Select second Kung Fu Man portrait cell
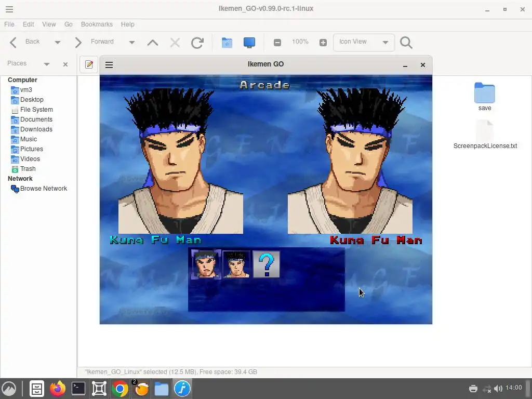 (x=236, y=264)
